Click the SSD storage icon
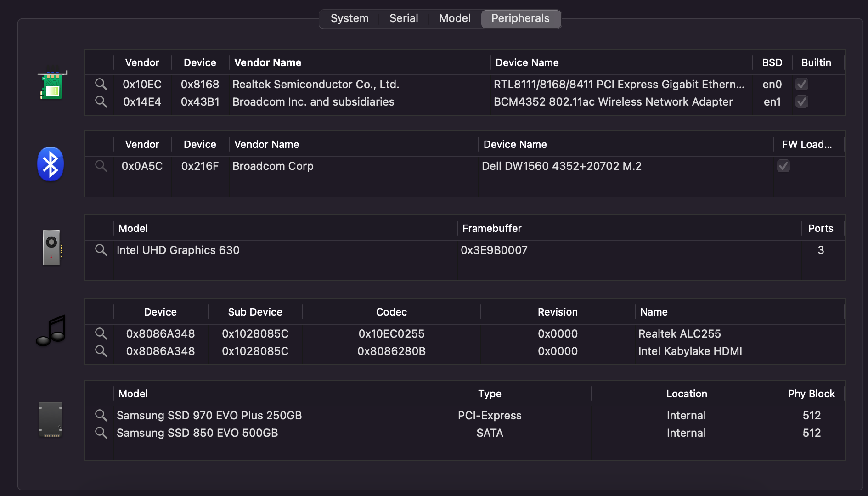 pos(51,420)
